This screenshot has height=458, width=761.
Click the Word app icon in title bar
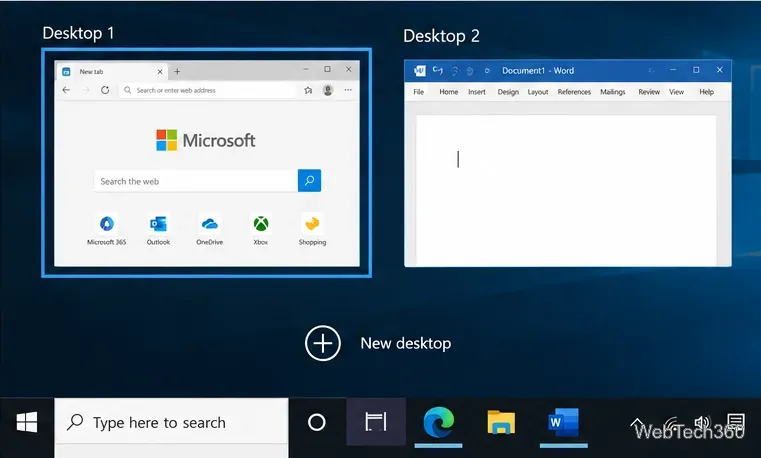pos(419,70)
